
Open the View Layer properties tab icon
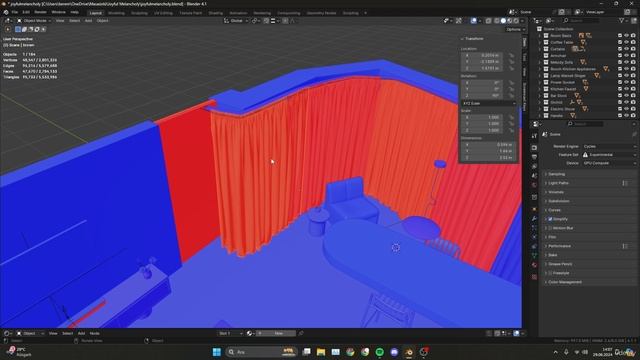(534, 167)
